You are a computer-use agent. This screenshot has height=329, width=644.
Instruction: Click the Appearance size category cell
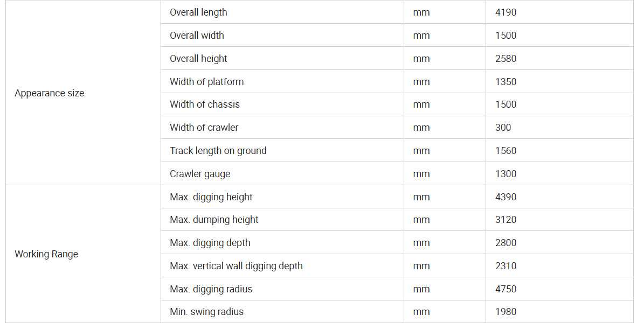point(84,93)
